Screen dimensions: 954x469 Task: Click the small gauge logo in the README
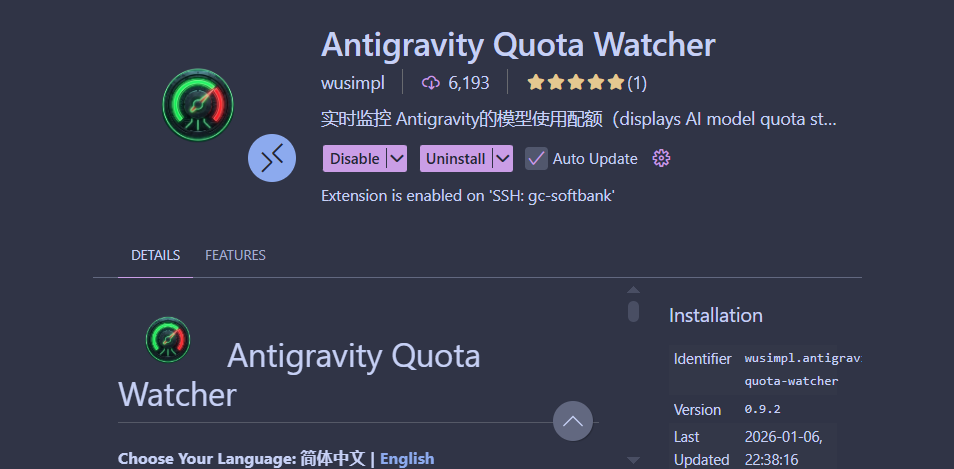point(168,339)
